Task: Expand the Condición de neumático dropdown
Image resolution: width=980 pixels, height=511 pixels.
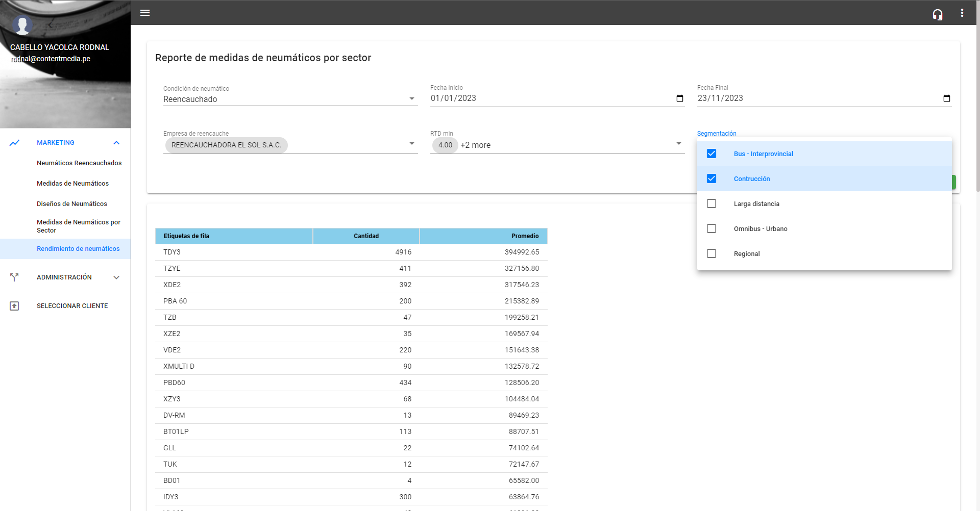Action: [411, 99]
